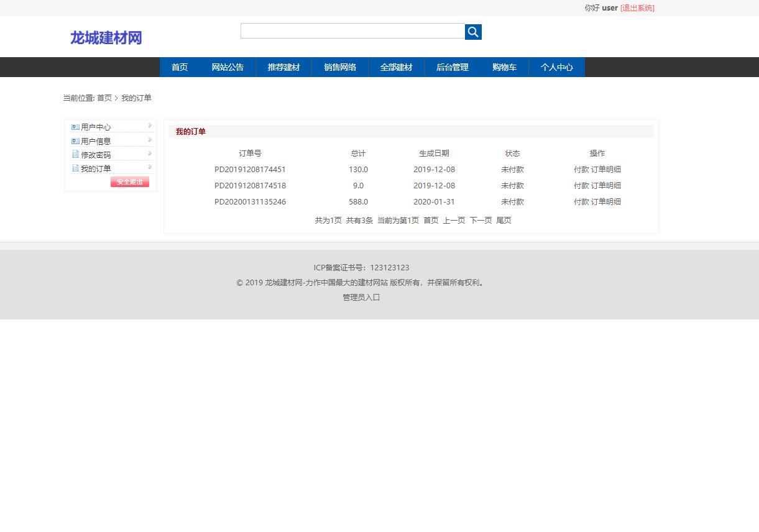The image size is (759, 532).
Task: Switch to the 全部建材 navigation tab
Action: point(396,67)
